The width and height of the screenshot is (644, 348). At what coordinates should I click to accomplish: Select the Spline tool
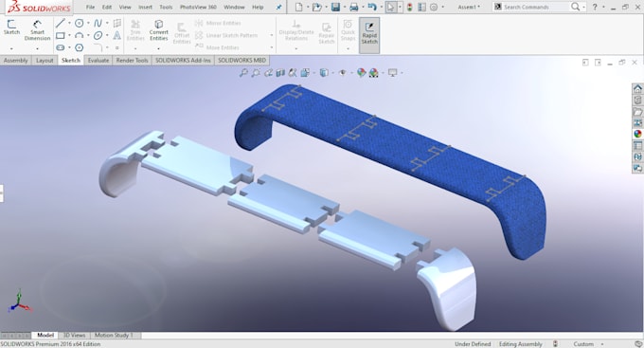(98, 23)
